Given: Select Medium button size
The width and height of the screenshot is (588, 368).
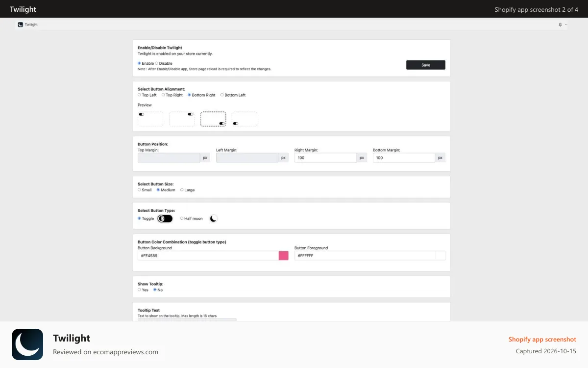Looking at the screenshot, I should pos(158,189).
